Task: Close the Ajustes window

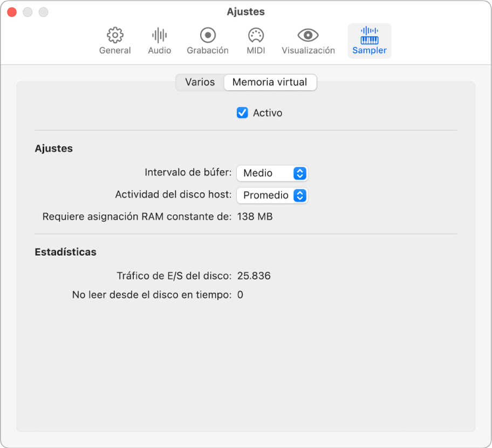Action: 11,11
